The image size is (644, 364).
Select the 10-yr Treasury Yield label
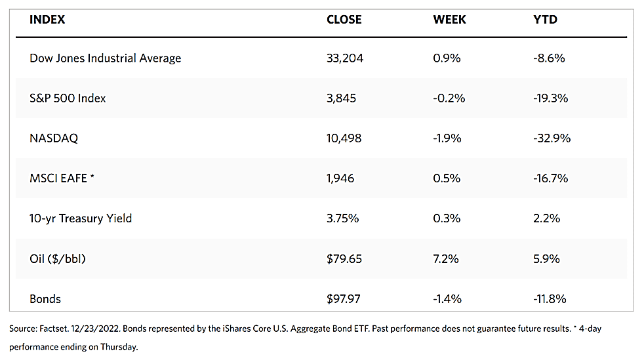click(81, 218)
